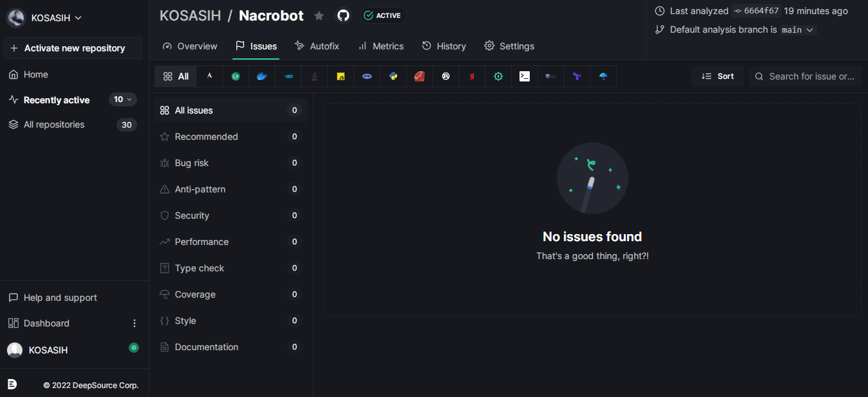868x397 pixels.
Task: Click the Nacrobot repository name
Action: [271, 15]
